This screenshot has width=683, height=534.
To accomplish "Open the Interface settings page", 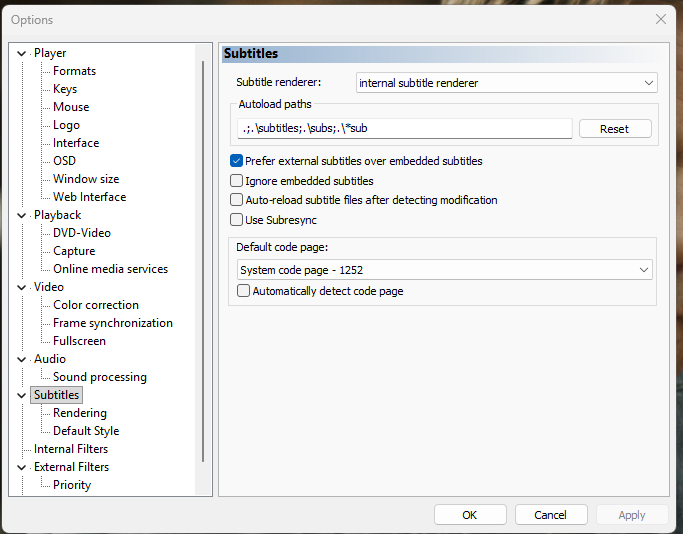I will (x=76, y=143).
